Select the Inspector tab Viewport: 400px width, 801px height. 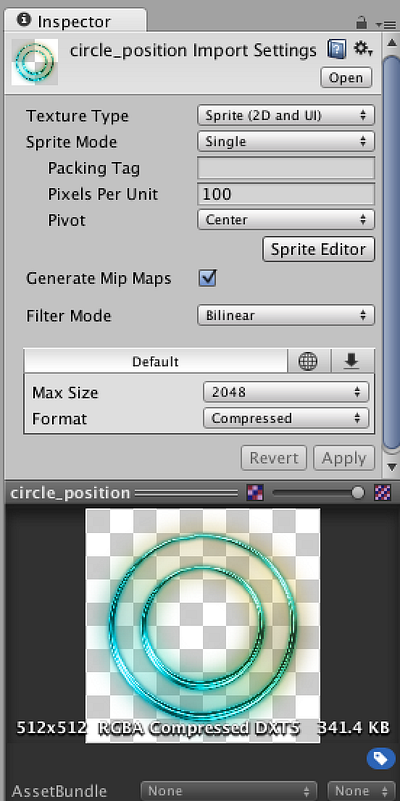[75, 22]
